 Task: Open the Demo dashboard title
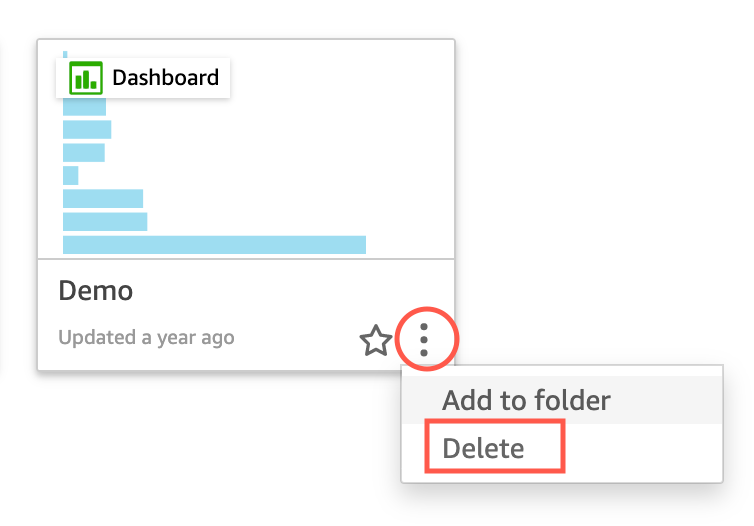click(96, 291)
